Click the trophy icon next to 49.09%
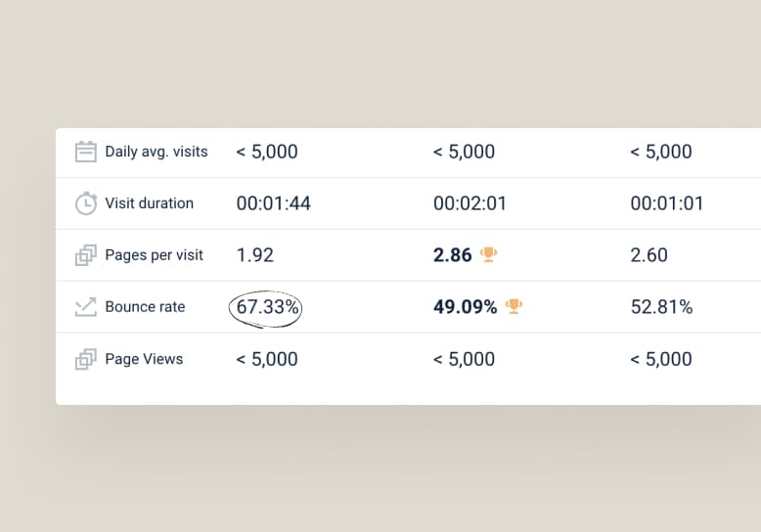The height and width of the screenshot is (532, 761). click(x=514, y=307)
